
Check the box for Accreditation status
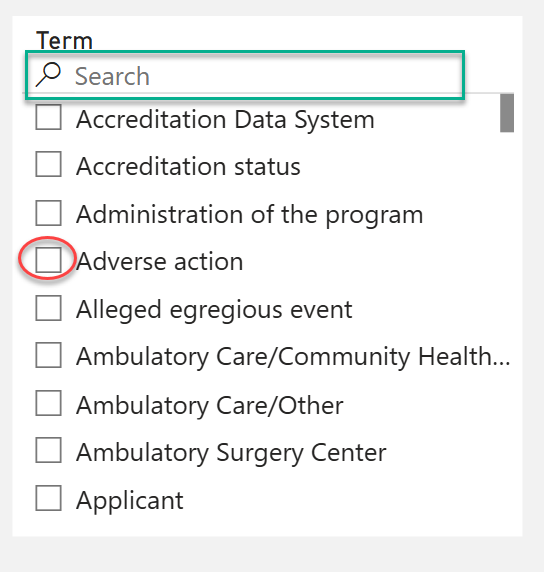click(x=48, y=164)
